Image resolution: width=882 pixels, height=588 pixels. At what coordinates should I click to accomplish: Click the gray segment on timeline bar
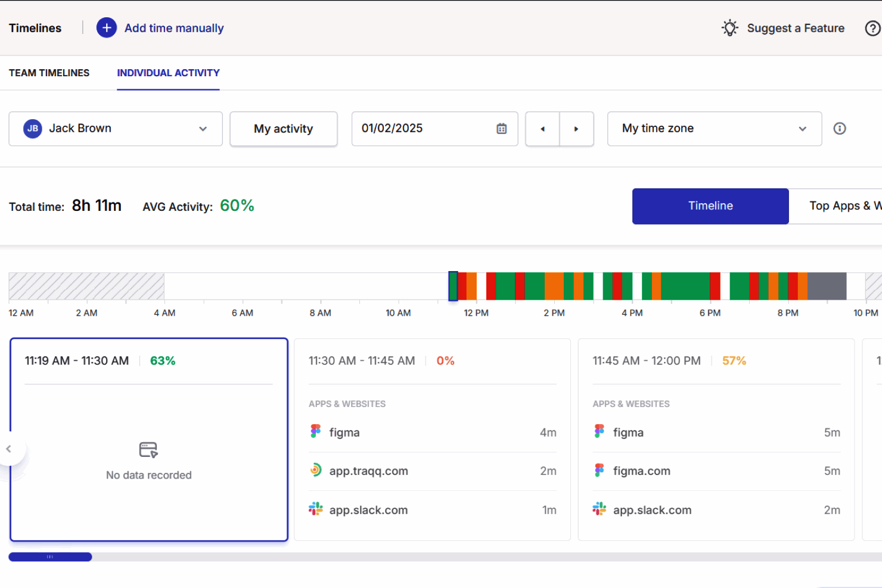(x=827, y=286)
